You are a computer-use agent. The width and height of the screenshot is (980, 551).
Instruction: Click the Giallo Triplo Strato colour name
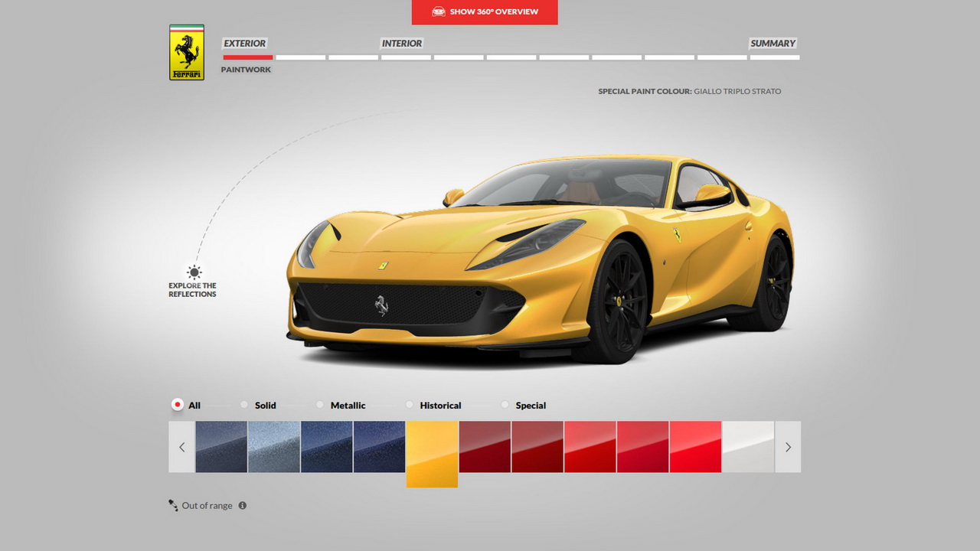coord(737,91)
